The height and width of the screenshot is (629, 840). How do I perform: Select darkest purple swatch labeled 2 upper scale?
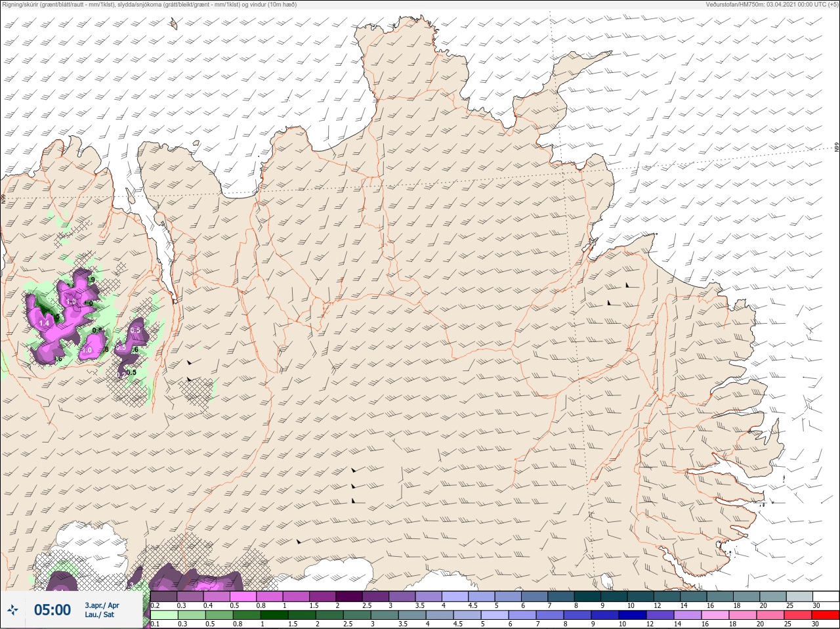pyautogui.click(x=350, y=597)
